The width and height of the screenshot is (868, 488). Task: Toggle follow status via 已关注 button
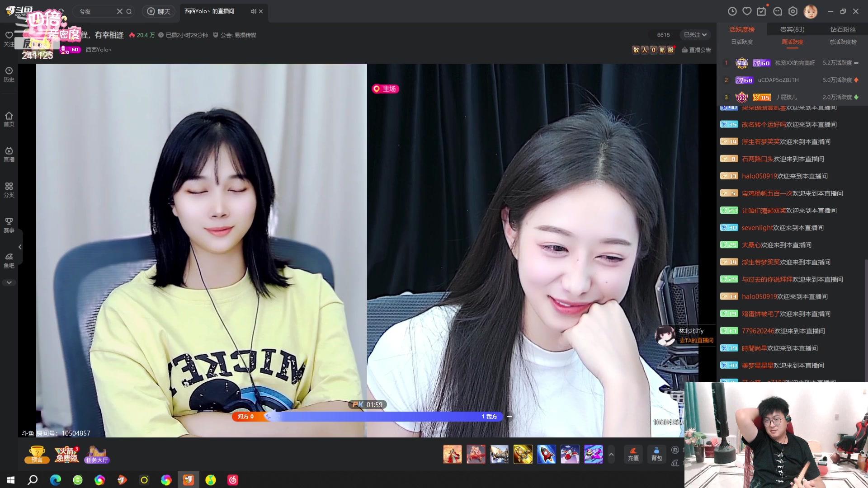coord(692,34)
